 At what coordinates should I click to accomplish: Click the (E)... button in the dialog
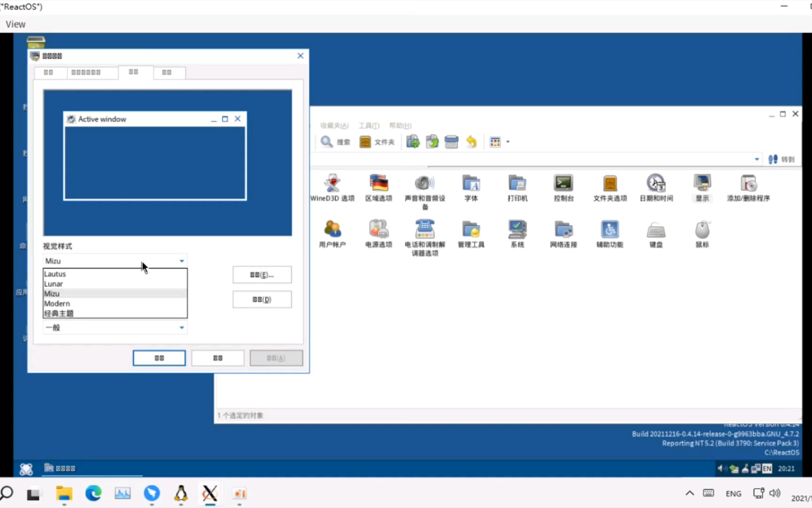(x=262, y=275)
